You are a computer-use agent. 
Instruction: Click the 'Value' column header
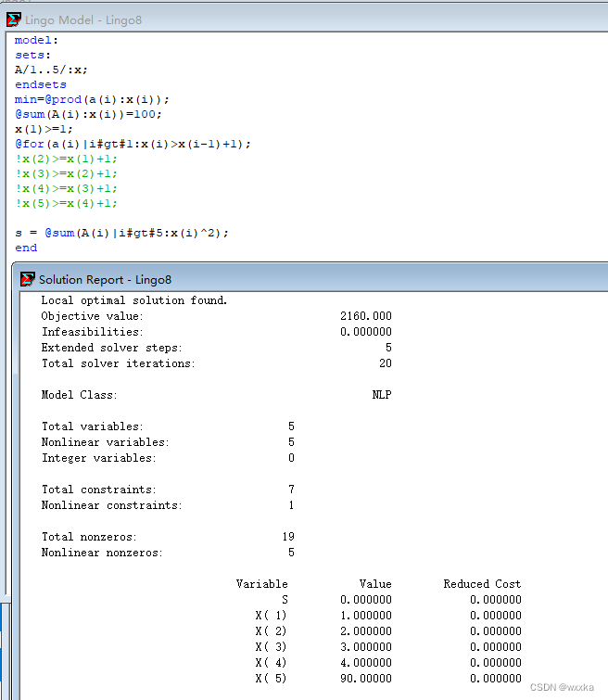click(375, 584)
